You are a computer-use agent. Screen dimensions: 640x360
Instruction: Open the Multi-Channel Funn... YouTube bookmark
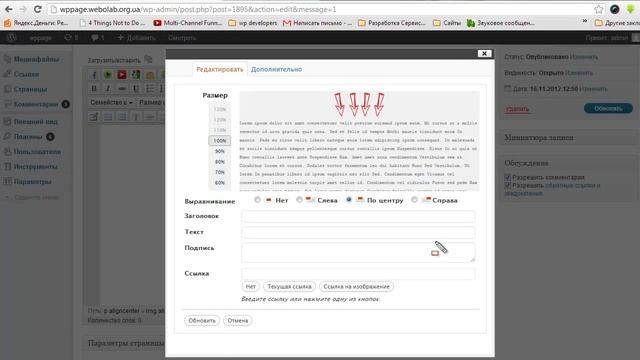tap(188, 23)
